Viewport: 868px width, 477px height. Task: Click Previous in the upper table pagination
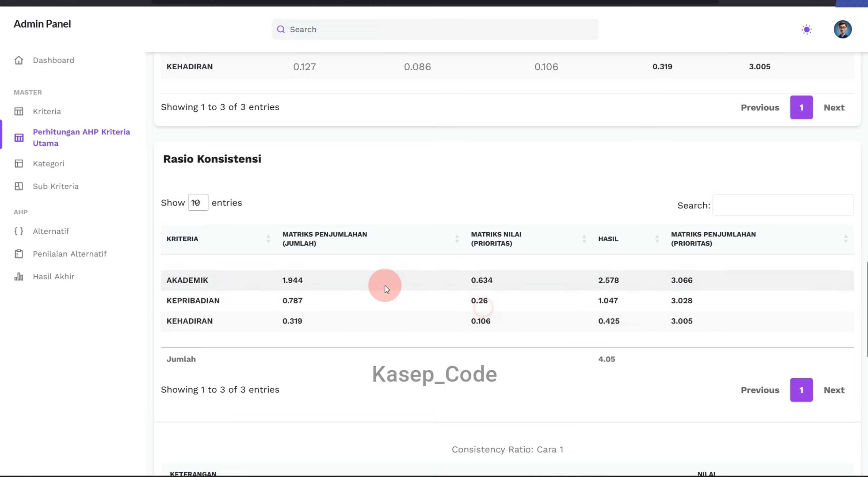pyautogui.click(x=760, y=107)
